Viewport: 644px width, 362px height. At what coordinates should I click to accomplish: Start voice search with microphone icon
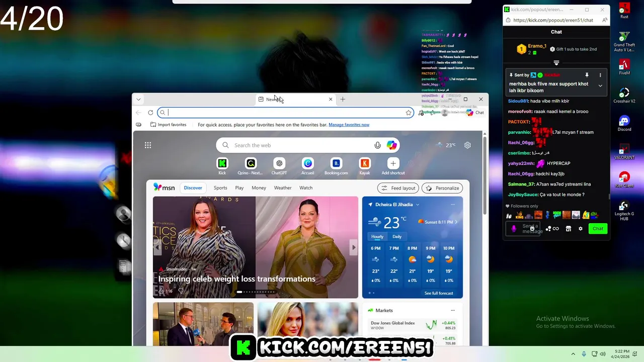377,145
